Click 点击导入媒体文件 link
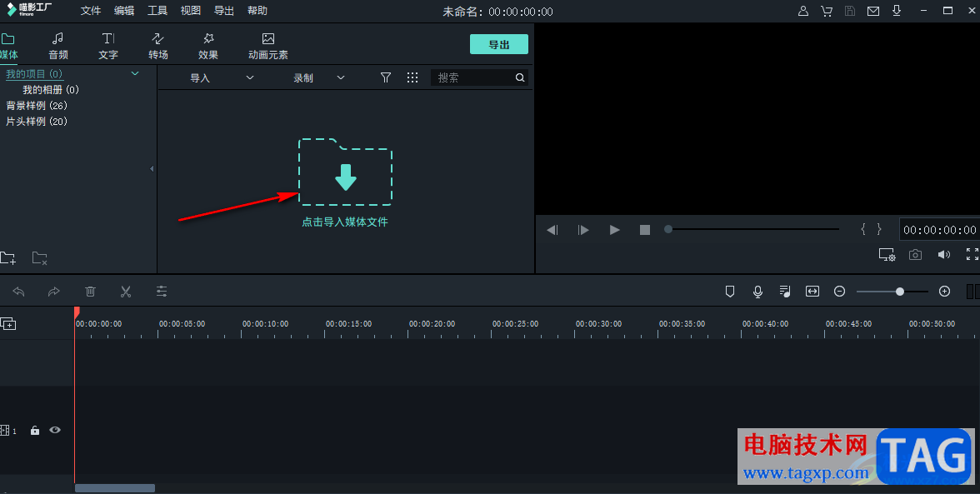Screen dimensions: 980x494 [345, 222]
